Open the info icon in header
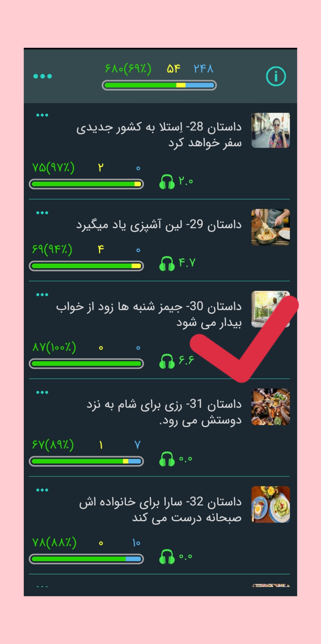Image resolution: width=321 pixels, height=644 pixels. click(x=276, y=76)
